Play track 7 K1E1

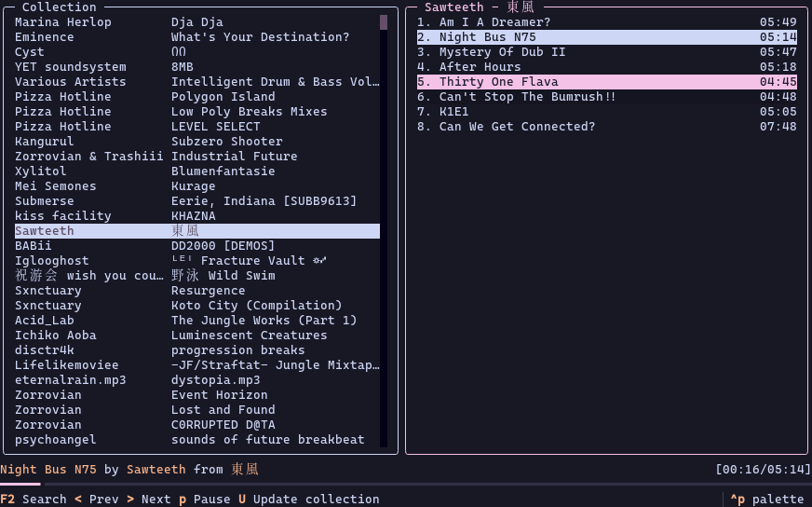(607, 112)
